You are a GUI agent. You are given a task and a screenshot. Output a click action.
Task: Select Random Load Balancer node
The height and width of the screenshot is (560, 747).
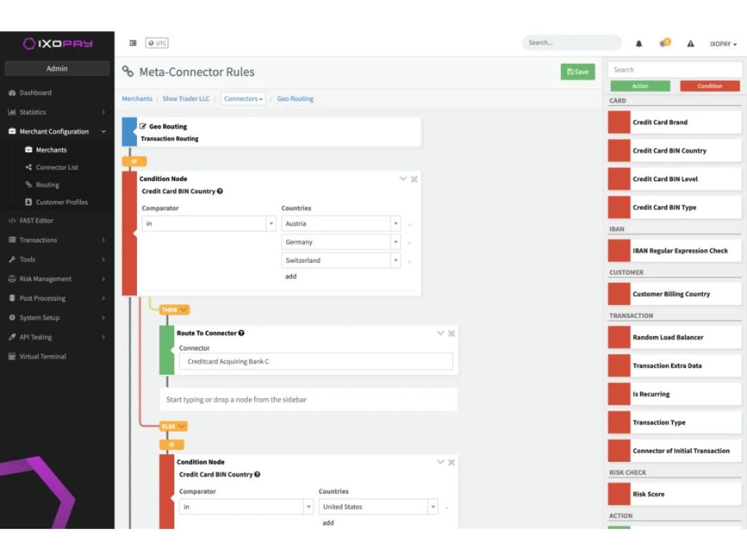(x=675, y=337)
